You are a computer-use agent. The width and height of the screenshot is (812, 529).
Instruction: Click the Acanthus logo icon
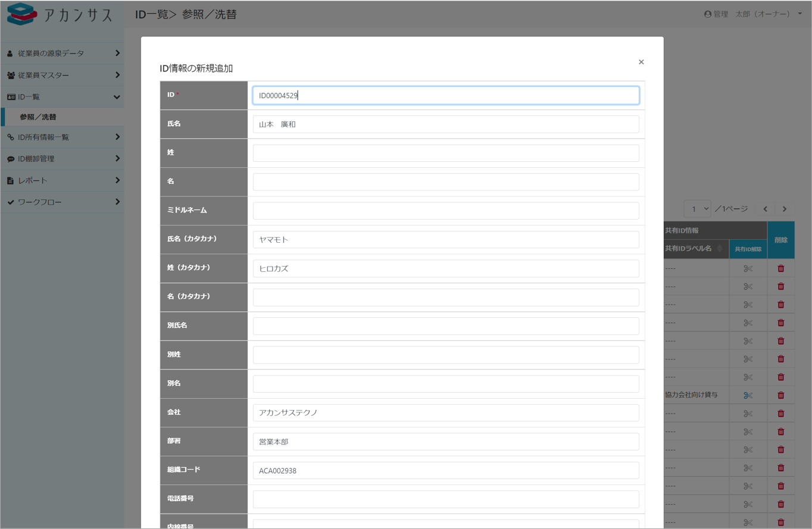pos(21,14)
